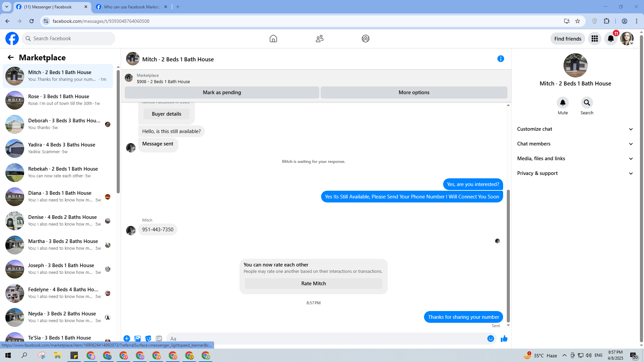The width and height of the screenshot is (644, 362).
Task: Mute this conversation with the bell toggle
Action: (x=562, y=103)
